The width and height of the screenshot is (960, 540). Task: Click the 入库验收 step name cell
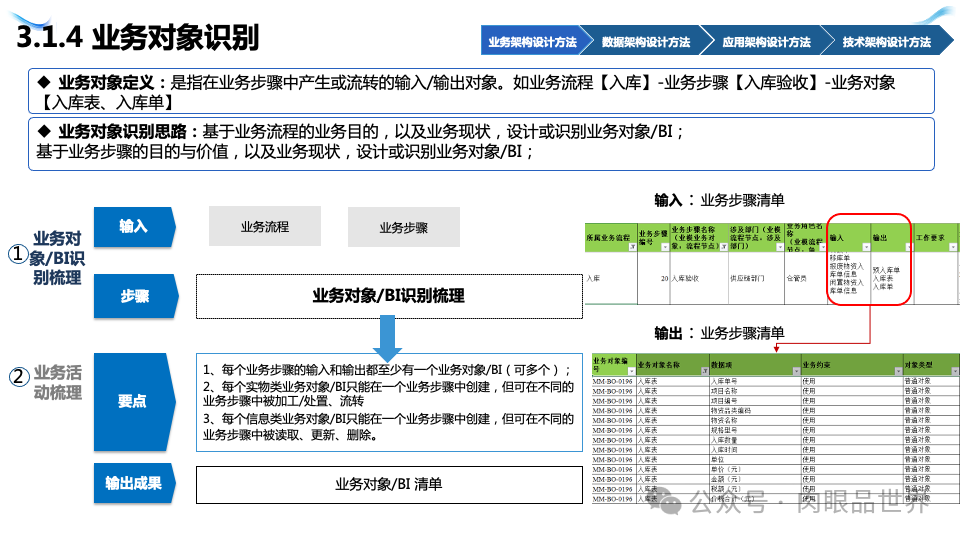(699, 278)
